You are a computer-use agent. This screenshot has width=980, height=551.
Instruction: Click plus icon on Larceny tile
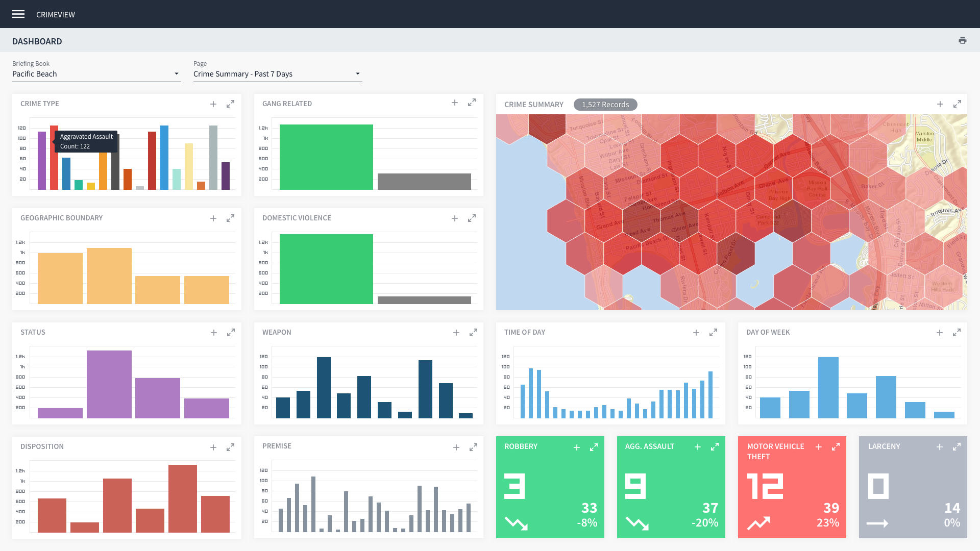point(939,447)
